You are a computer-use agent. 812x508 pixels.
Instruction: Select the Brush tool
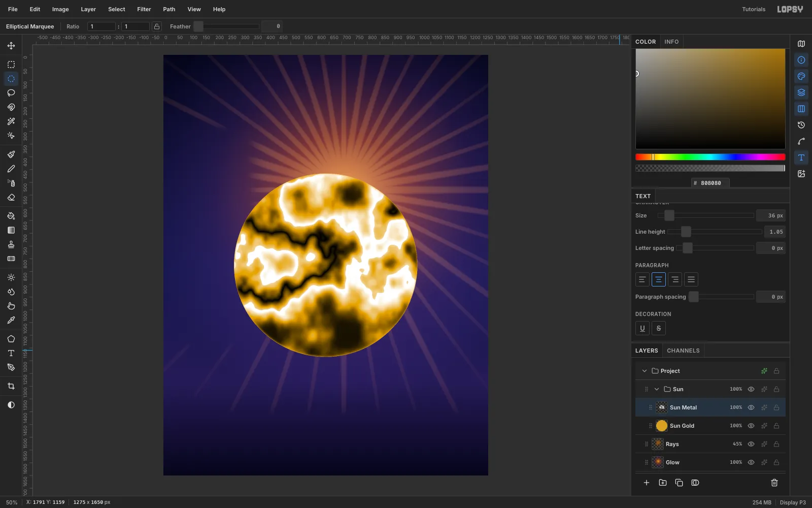[11, 154]
